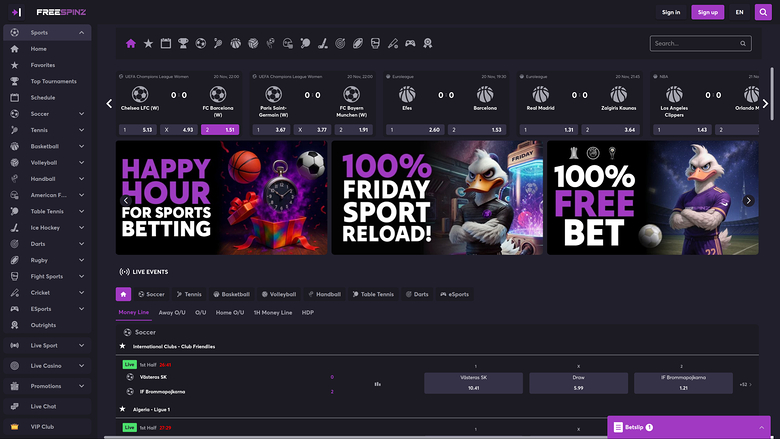This screenshot has height=439, width=780.
Task: Favorite the Algeria Ligue 1 star
Action: tap(122, 409)
